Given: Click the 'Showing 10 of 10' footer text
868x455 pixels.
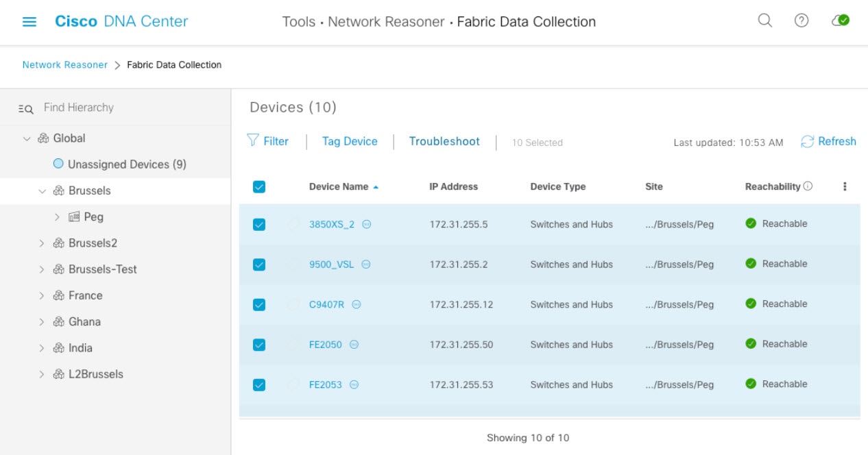Looking at the screenshot, I should click(x=528, y=437).
